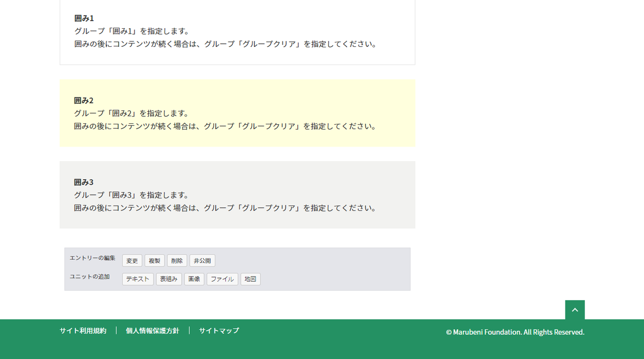Click the 囲み2 heading in yellow box
644x359 pixels.
[x=84, y=100]
